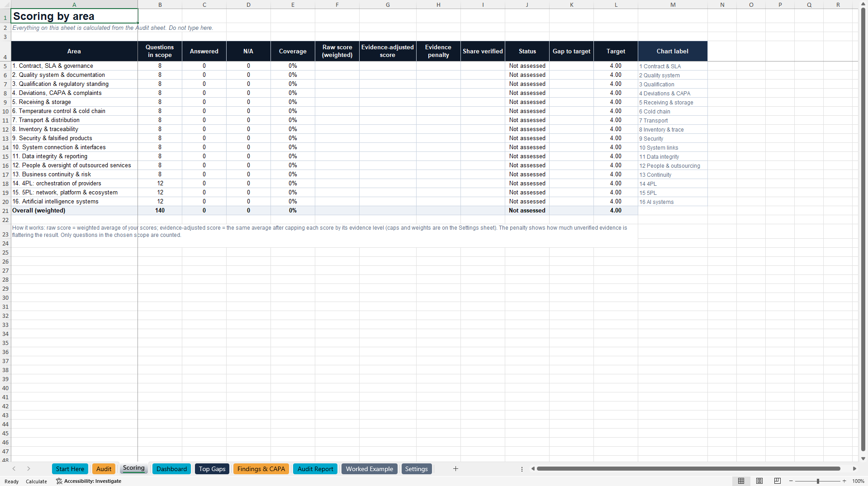
Task: Open the Dashboard sheet tab
Action: (x=171, y=469)
